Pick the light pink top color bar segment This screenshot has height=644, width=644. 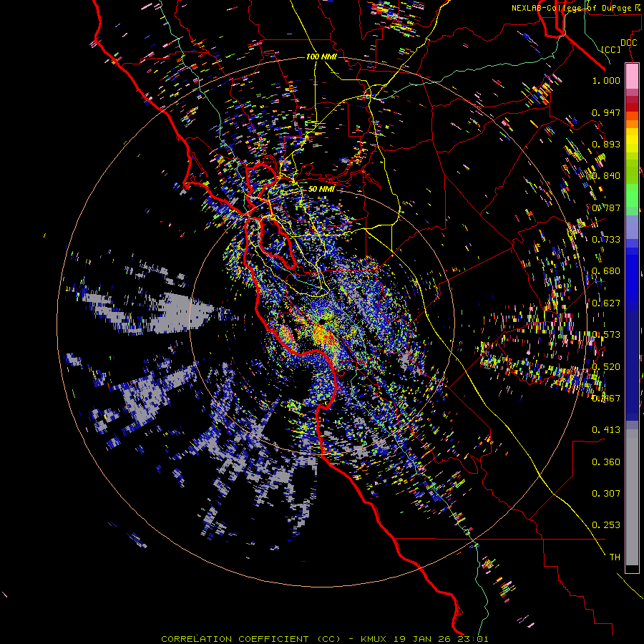point(632,76)
